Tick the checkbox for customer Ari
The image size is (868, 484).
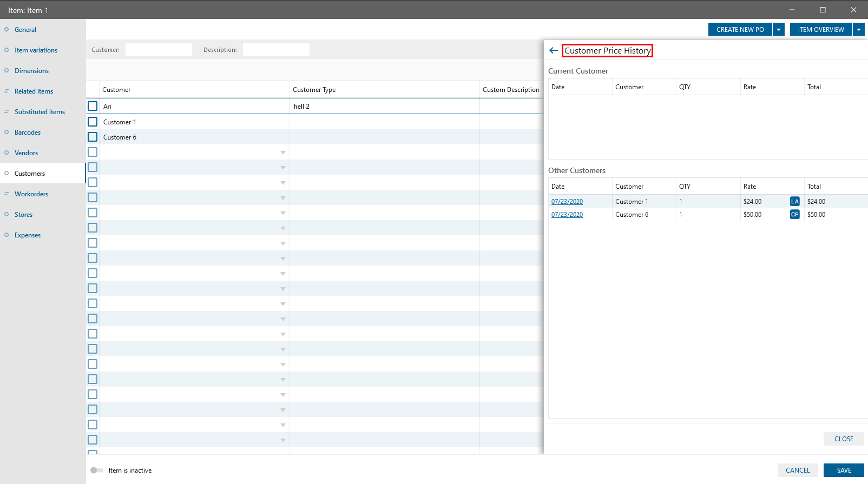pyautogui.click(x=93, y=106)
